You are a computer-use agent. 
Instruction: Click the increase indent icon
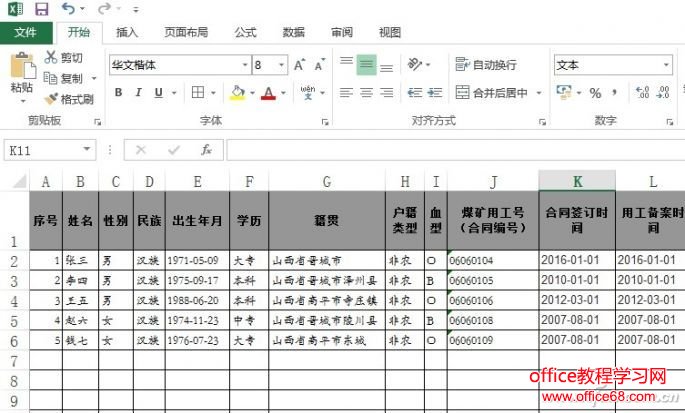[435, 92]
